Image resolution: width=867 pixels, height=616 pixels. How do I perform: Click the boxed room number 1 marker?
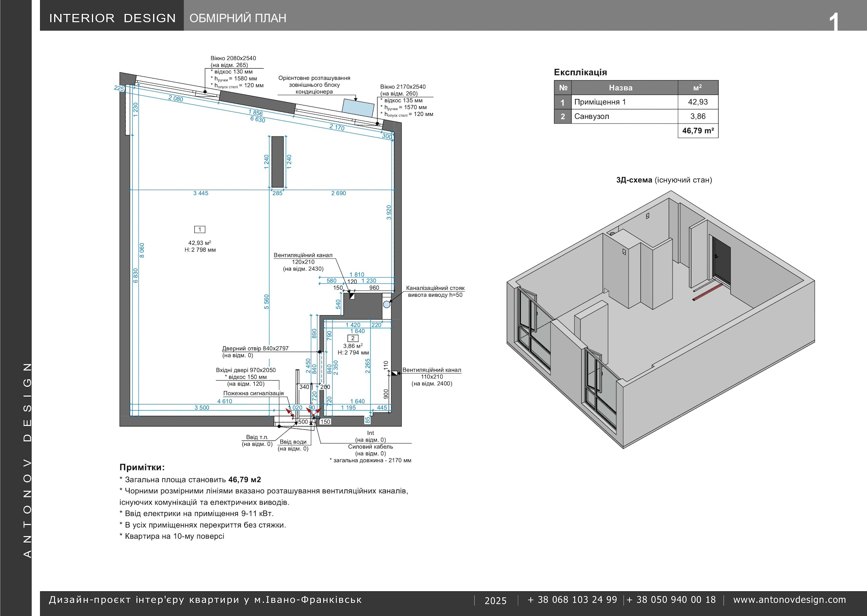coord(199,230)
